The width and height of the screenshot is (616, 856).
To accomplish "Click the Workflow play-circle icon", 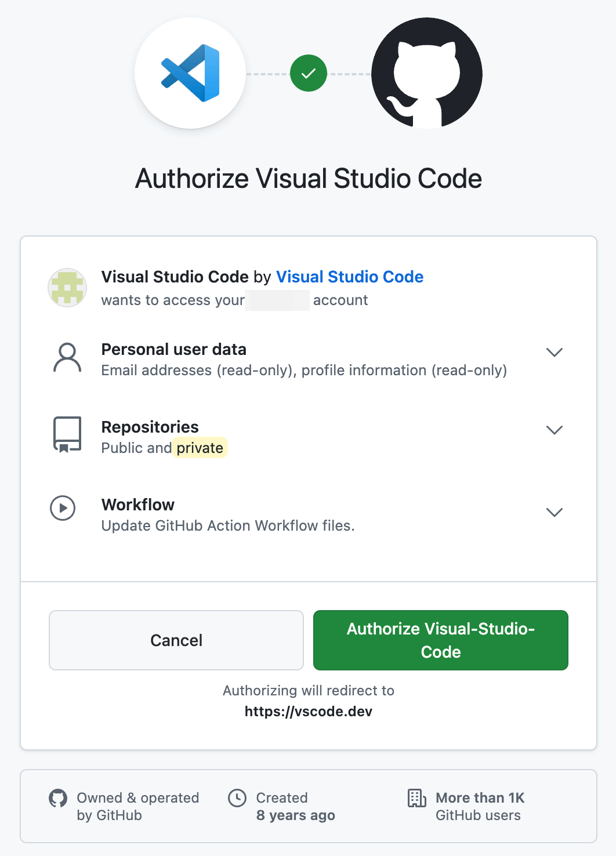I will click(x=63, y=509).
